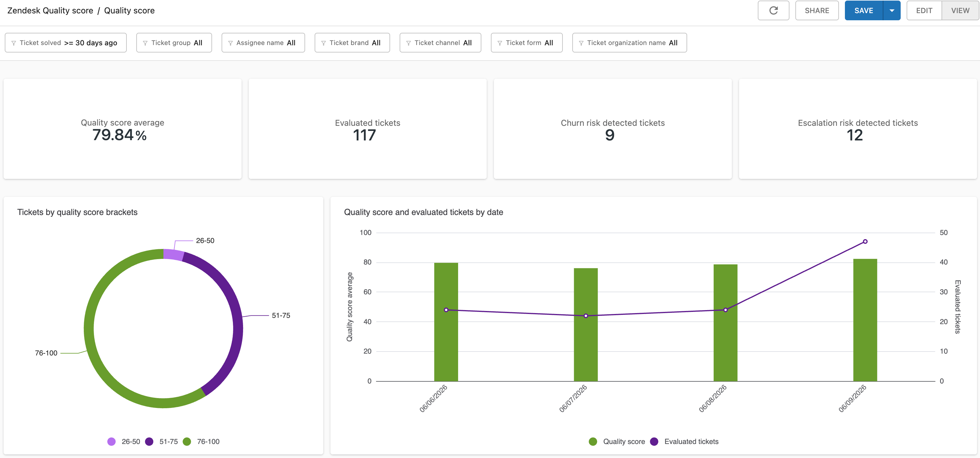Click the funnel icon on Ticket organization name filter
The height and width of the screenshot is (458, 980).
(x=581, y=43)
